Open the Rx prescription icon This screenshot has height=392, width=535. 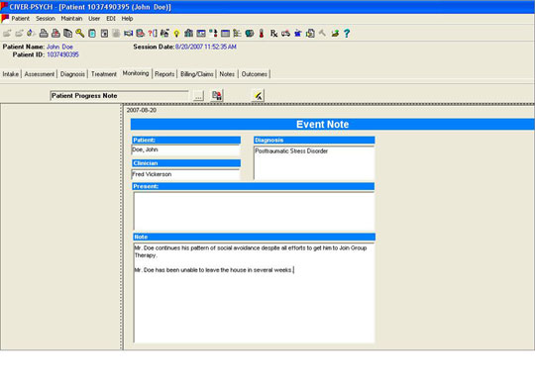(273, 33)
